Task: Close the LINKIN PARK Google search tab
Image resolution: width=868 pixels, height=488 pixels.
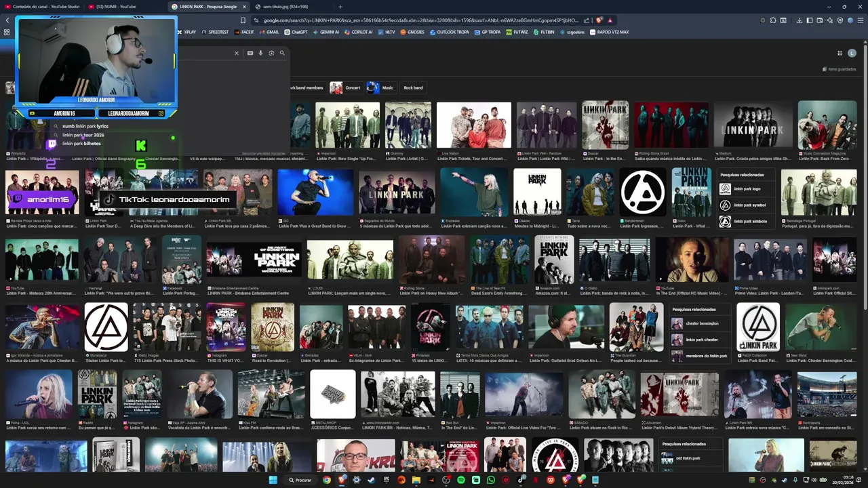Action: 243,7
